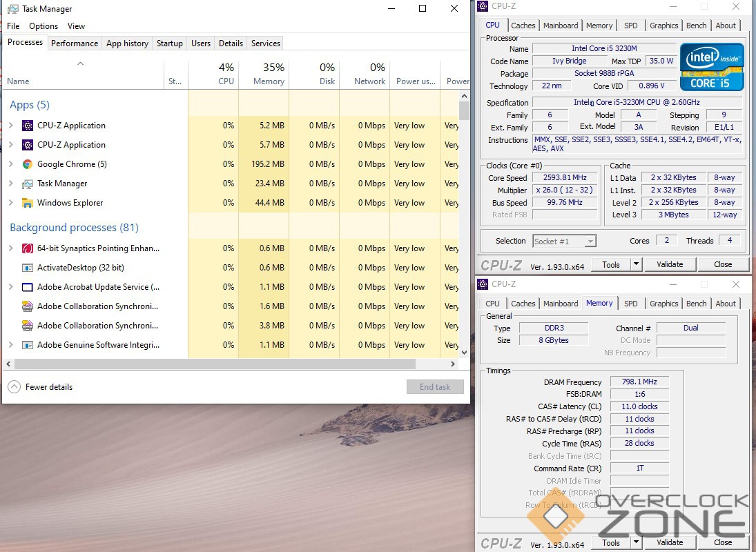The width and height of the screenshot is (756, 552).
Task: Open the Options menu in Task Manager
Action: tap(43, 26)
